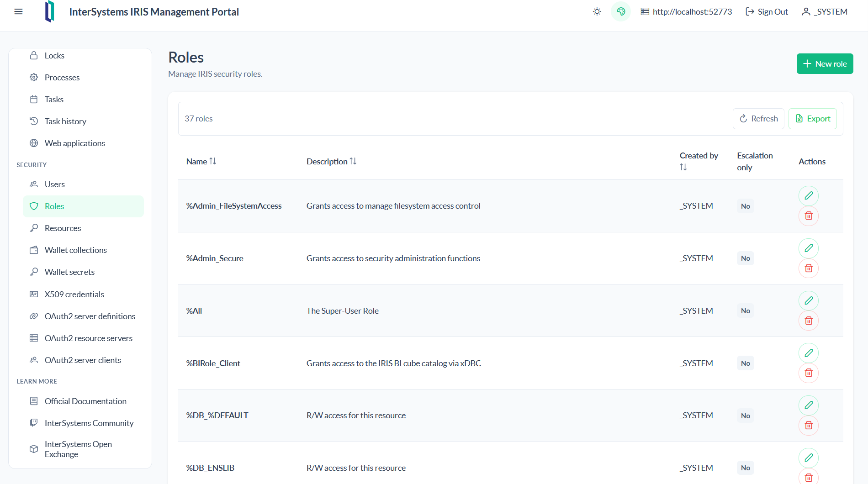The image size is (868, 484).
Task: Select Roles in the sidebar
Action: point(83,206)
